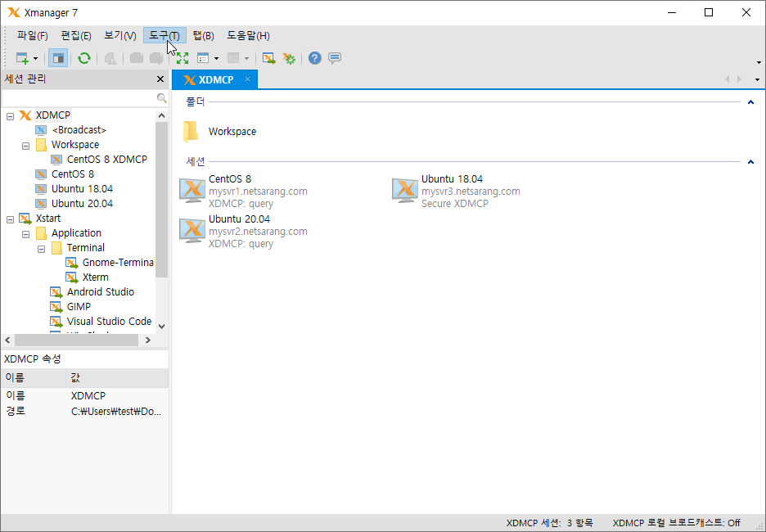The image size is (766, 532).
Task: Click tree vertical scrollbar down arrow
Action: coord(162,327)
